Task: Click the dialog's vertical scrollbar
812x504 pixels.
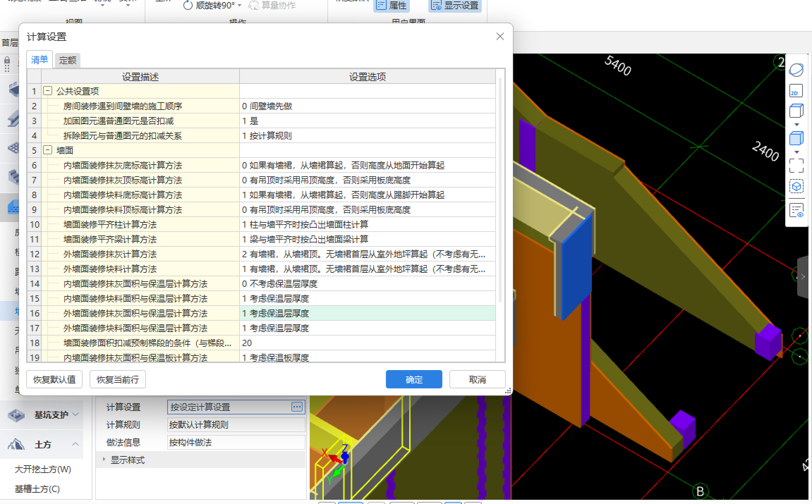Action: 500,190
